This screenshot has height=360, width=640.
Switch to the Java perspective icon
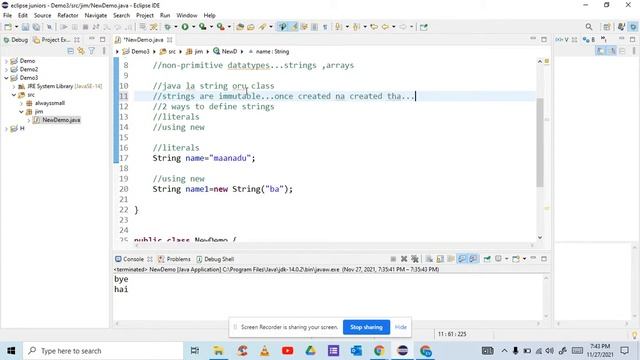click(621, 27)
